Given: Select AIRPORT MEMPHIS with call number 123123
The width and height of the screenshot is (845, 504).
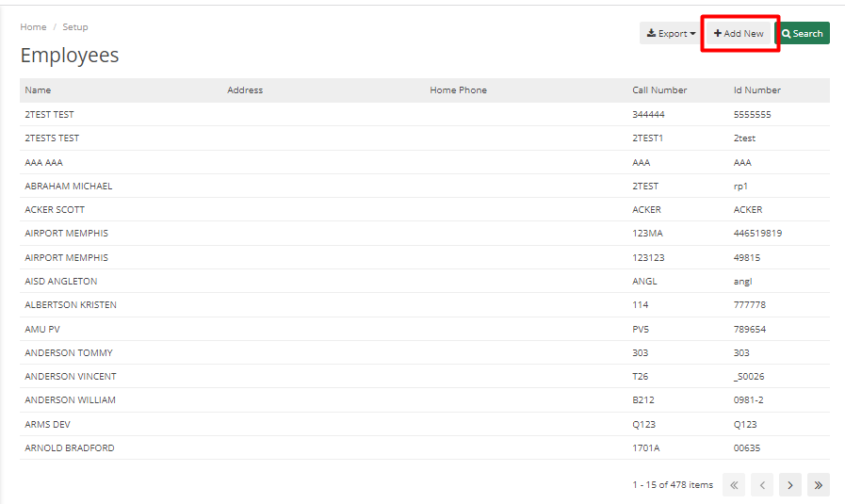Looking at the screenshot, I should coord(66,258).
